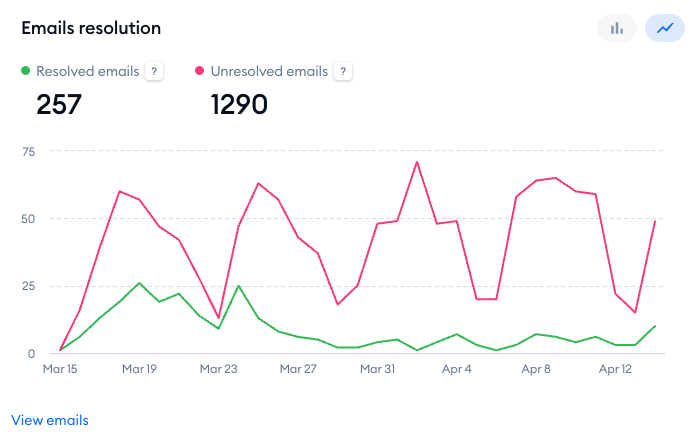Click the 257 resolved emails count
The width and height of the screenshot is (699, 446).
click(x=58, y=103)
